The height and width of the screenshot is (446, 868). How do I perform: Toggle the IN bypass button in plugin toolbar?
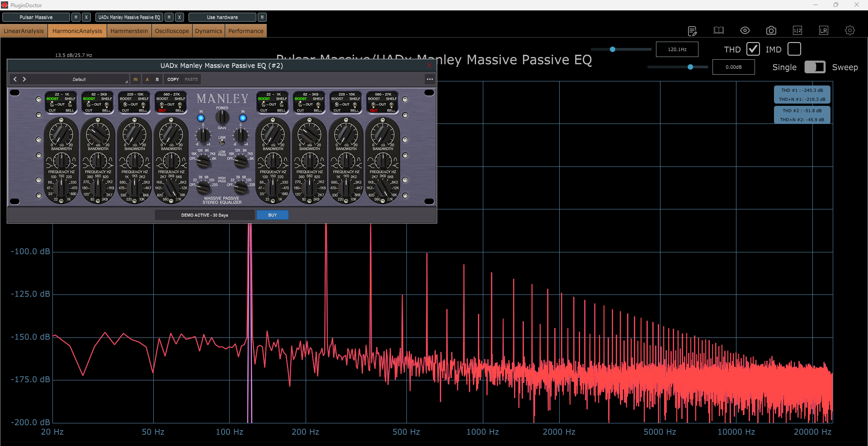click(135, 79)
